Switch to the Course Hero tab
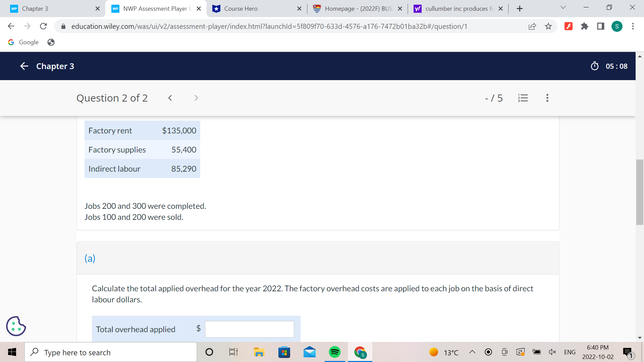The height and width of the screenshot is (362, 644). [240, 9]
